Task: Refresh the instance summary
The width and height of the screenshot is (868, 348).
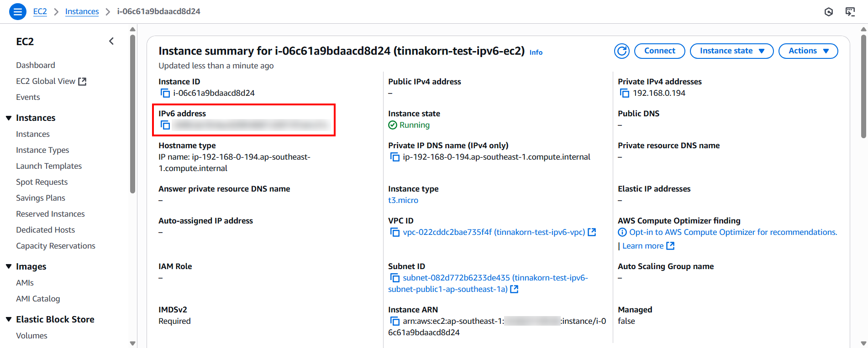Action: click(621, 51)
